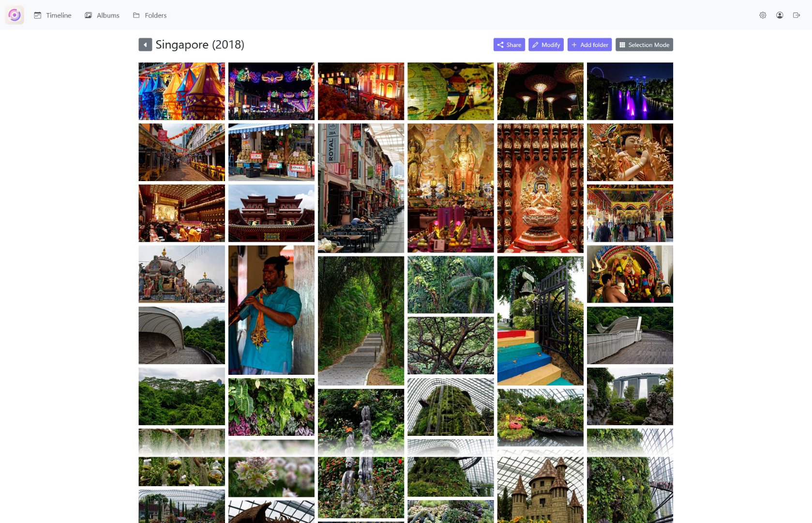Enable Selection Mode
The image size is (812, 523).
tap(644, 45)
